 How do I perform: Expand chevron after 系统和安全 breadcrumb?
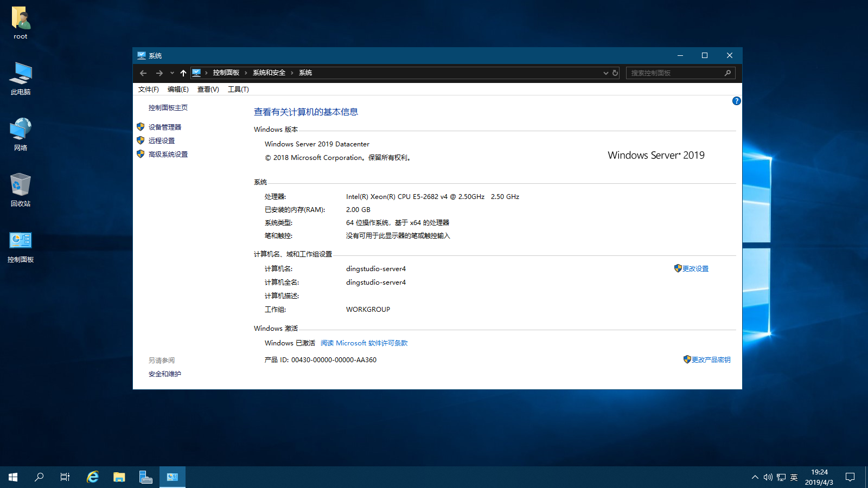point(292,73)
